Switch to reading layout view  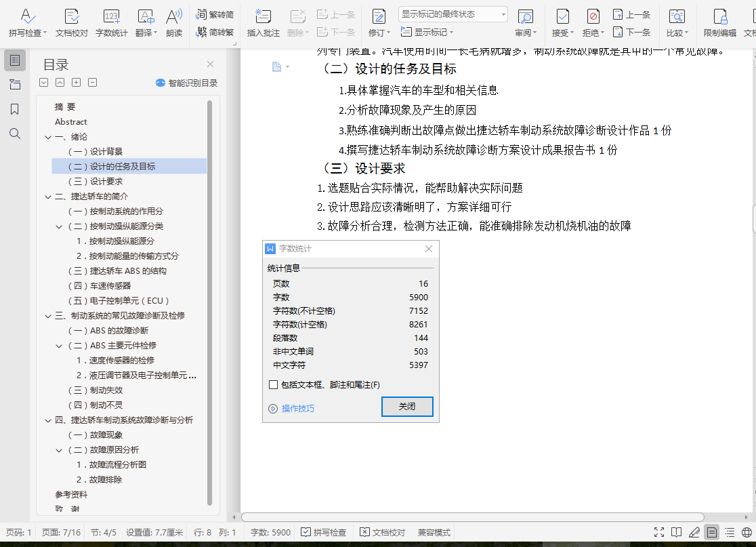pos(677,533)
